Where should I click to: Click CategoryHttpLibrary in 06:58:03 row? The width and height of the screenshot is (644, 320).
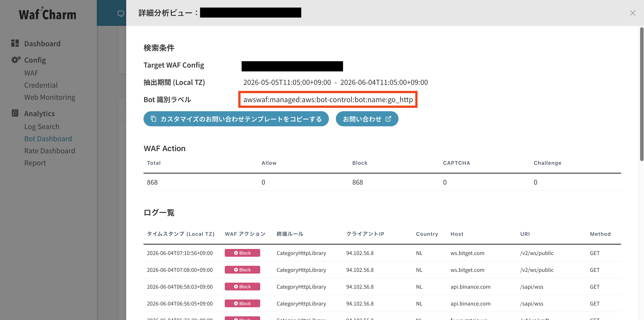301,287
